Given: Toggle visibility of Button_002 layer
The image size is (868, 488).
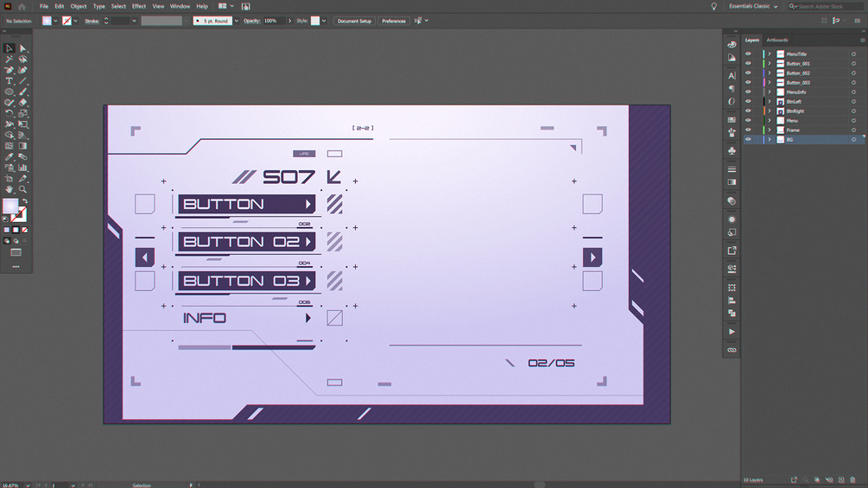Looking at the screenshot, I should 748,73.
